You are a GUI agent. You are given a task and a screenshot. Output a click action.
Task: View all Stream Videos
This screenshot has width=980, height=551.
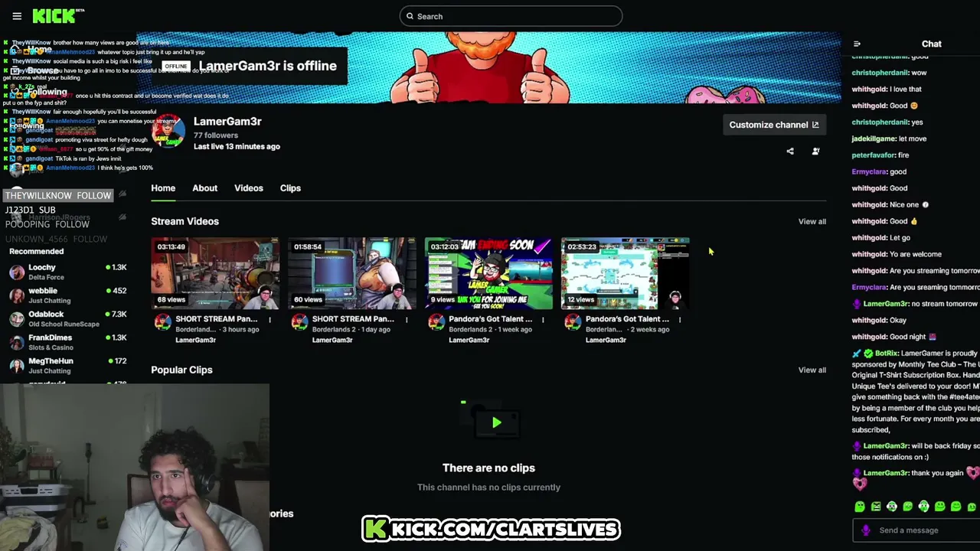[812, 222]
